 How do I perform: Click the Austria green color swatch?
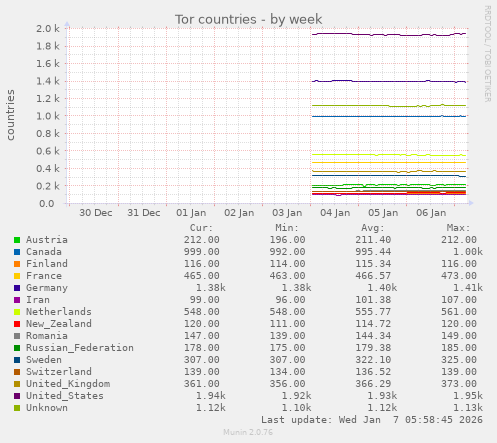click(17, 240)
